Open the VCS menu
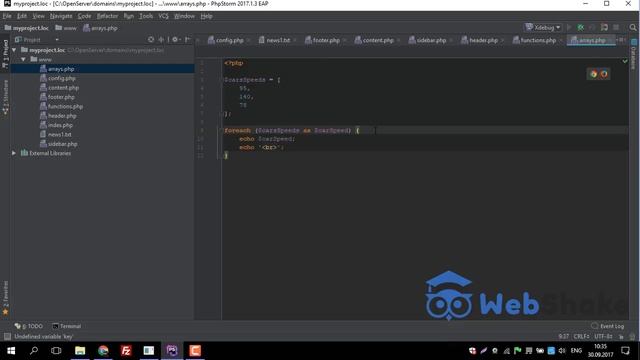640x360 pixels. (x=163, y=16)
